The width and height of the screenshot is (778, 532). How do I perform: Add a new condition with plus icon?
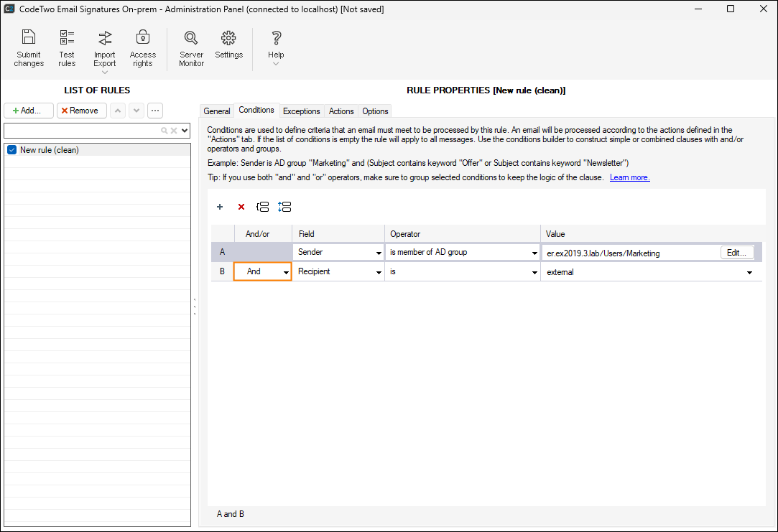220,207
